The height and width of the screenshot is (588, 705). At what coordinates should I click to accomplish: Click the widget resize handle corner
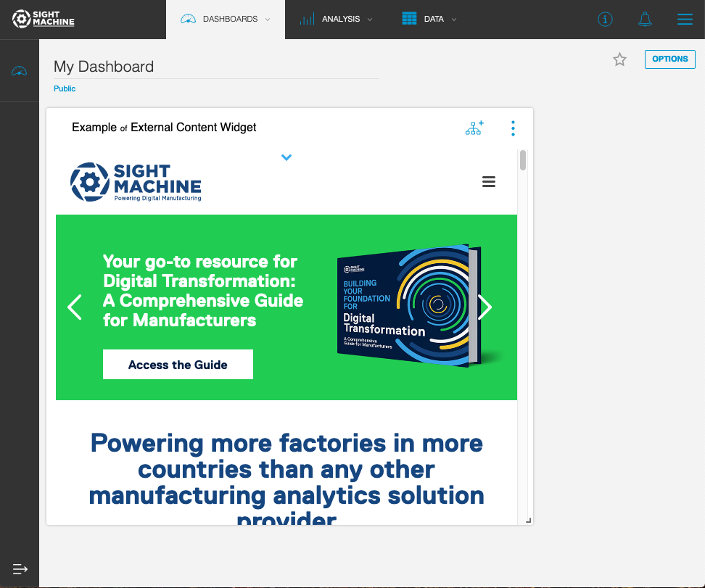(x=528, y=520)
